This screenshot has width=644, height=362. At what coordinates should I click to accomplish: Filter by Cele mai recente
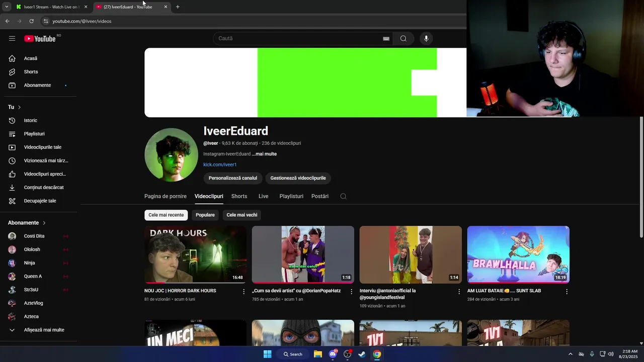(166, 215)
